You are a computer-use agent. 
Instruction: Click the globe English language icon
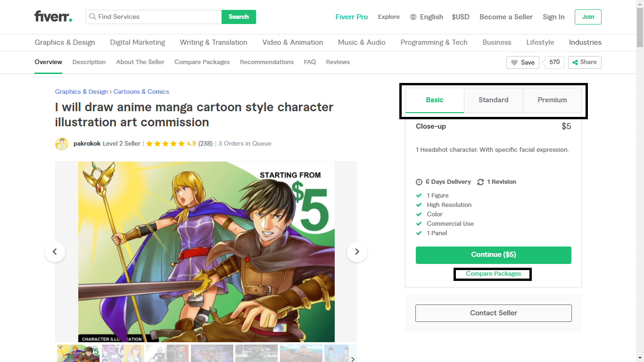(413, 17)
